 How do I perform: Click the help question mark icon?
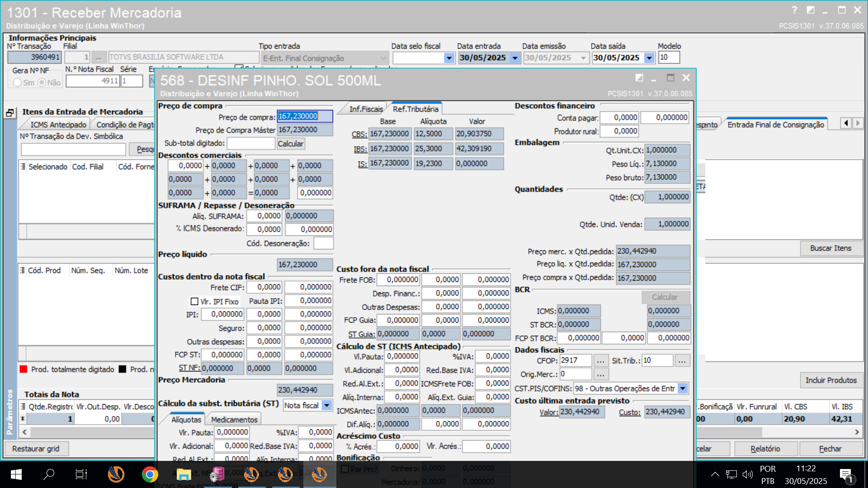coord(794,10)
